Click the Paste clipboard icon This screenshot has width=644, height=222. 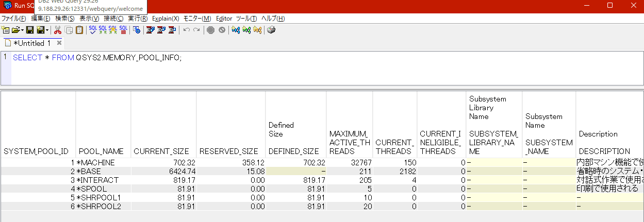(79, 30)
